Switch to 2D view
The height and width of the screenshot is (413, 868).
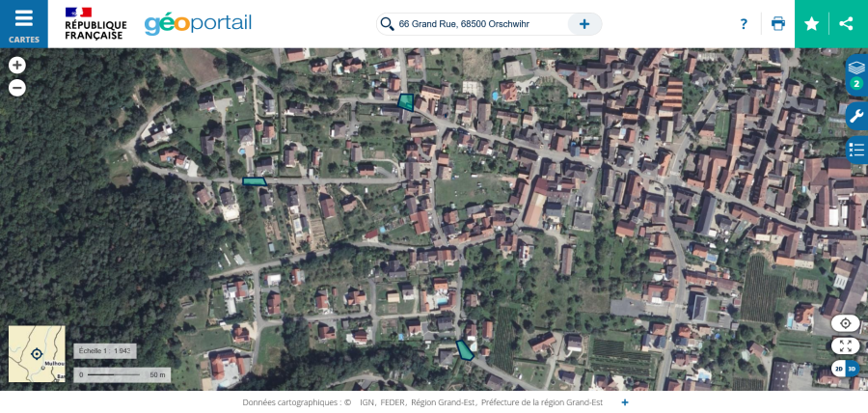tap(838, 369)
